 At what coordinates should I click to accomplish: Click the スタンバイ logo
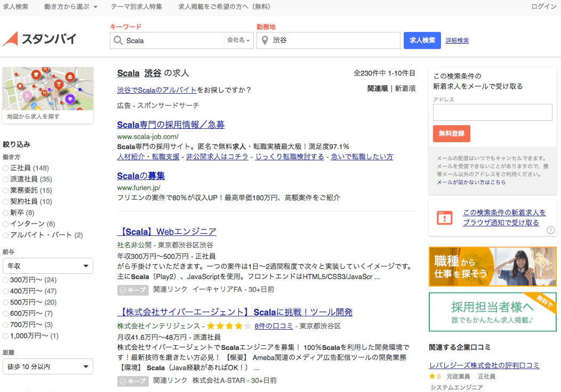coord(39,39)
